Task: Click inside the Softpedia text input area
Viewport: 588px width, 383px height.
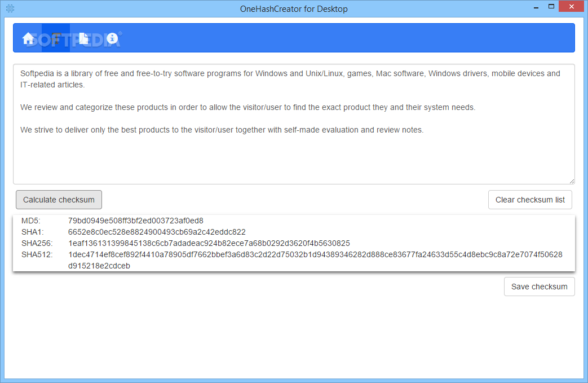Action: pos(294,124)
